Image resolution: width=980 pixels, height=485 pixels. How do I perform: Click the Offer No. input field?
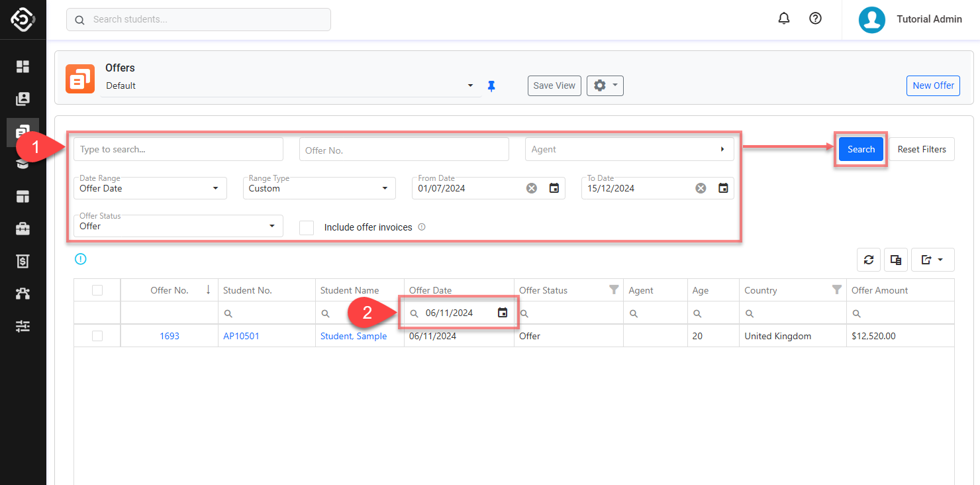(x=404, y=150)
